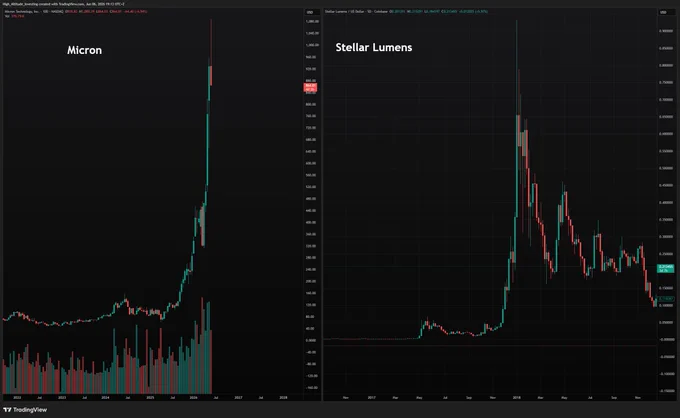The width and height of the screenshot is (680, 418).
Task: Select the Stellar Lumens chart title label
Action: click(x=374, y=47)
